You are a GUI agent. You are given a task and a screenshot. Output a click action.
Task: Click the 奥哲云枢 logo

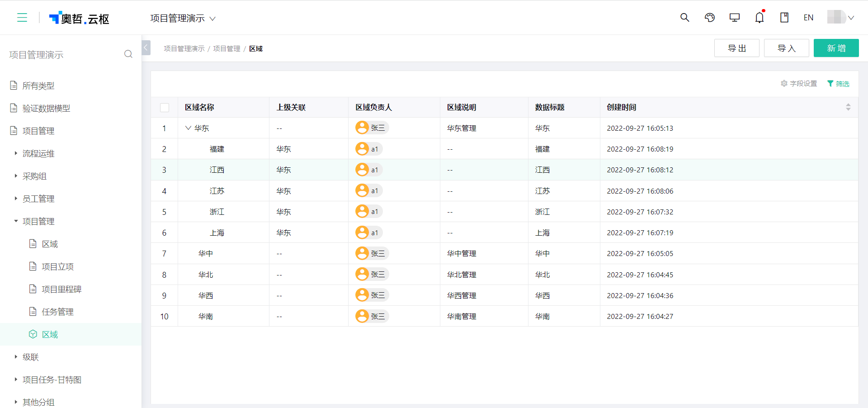[79, 18]
